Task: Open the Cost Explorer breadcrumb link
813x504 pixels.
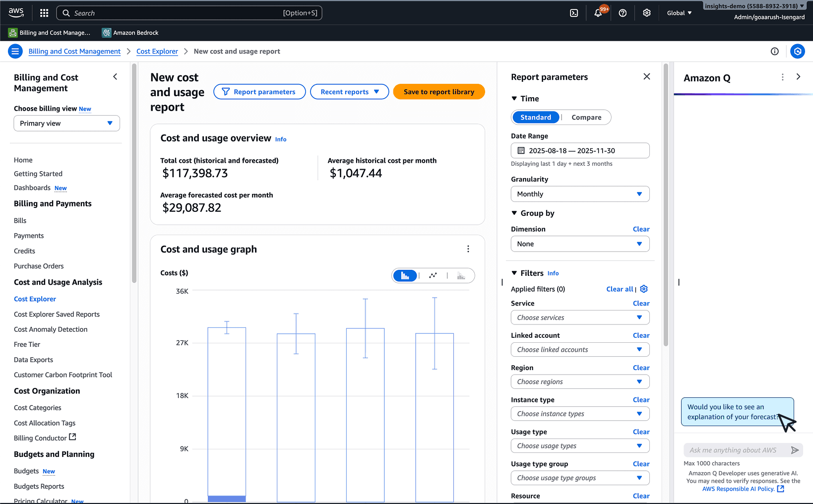Action: click(x=157, y=52)
